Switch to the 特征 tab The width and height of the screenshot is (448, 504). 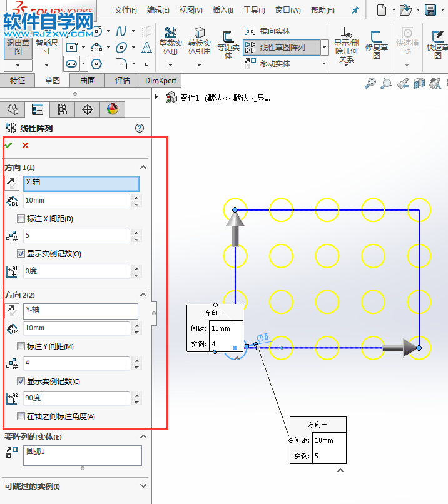[x=18, y=81]
